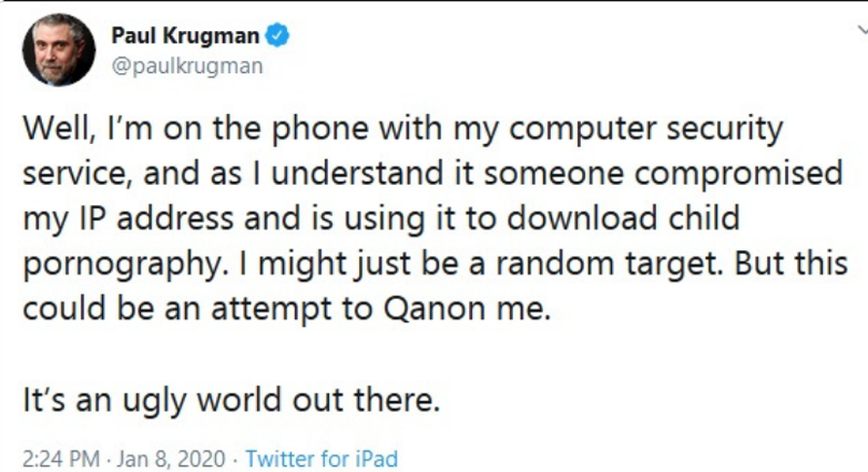Click the word "pornography" in the tweet
The width and height of the screenshot is (868, 472).
coord(122,265)
